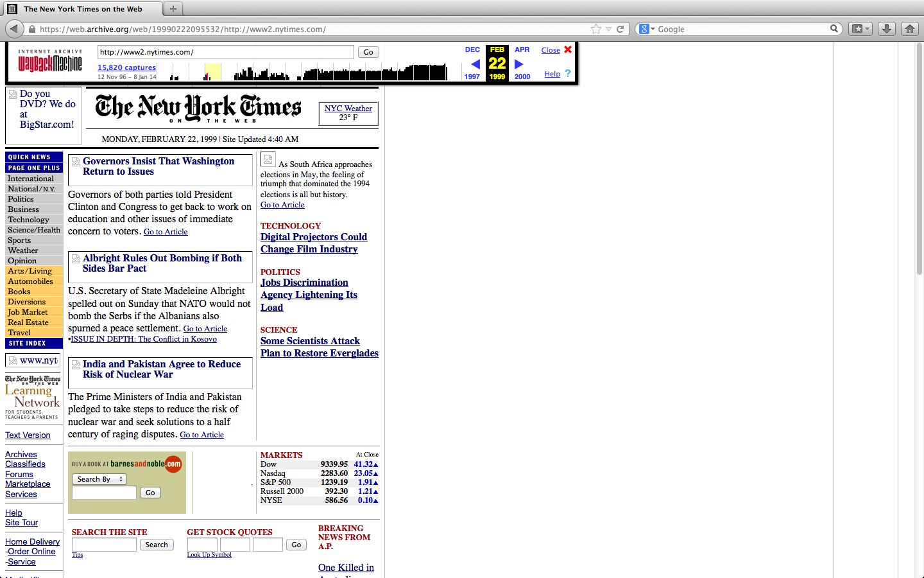Click the browser back arrow button
924x578 pixels.
tap(14, 29)
